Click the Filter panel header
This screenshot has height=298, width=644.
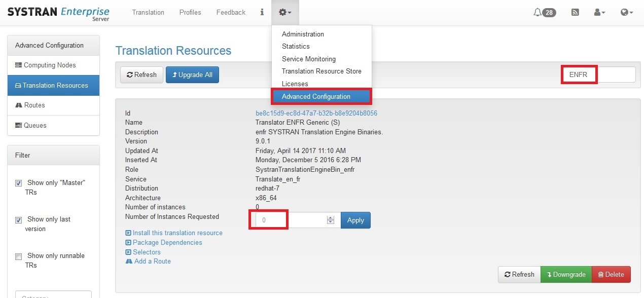[x=53, y=155]
